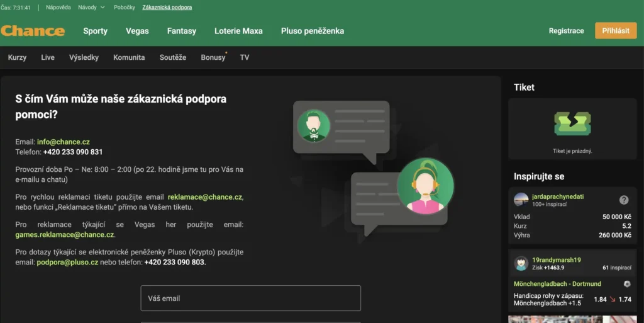Viewport: 644px width, 323px height.
Task: Click the male support agent illustration
Action: point(313,126)
